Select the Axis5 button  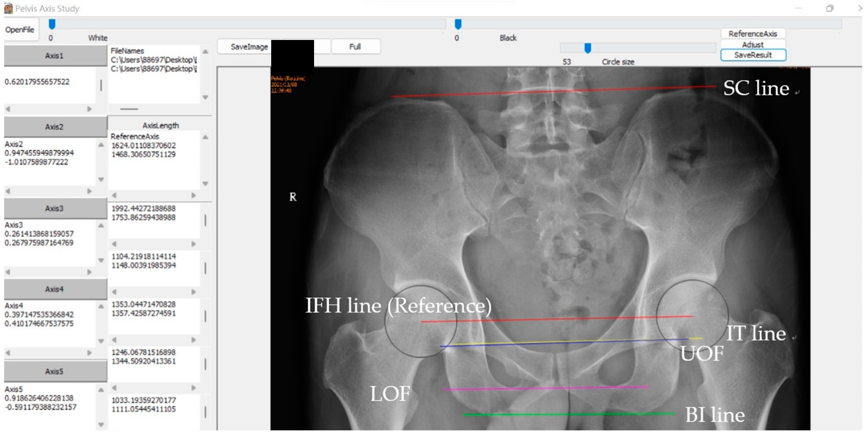(x=55, y=371)
